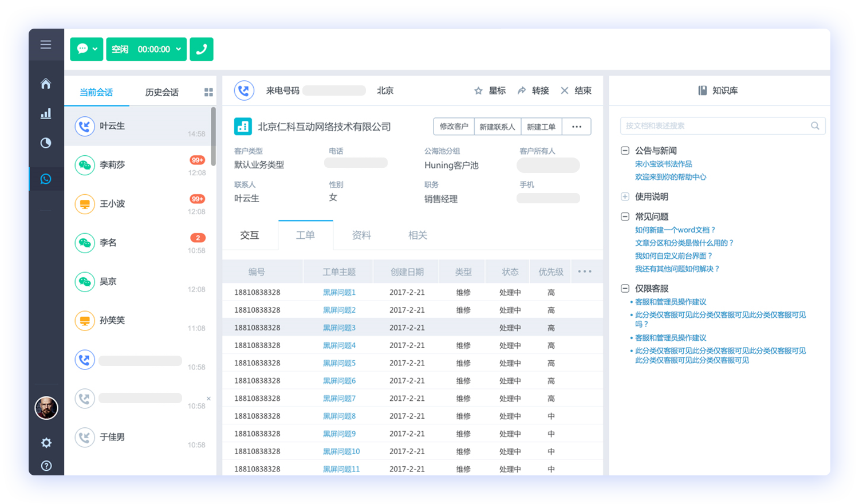The width and height of the screenshot is (859, 504).
Task: Click the 新建联系人 button
Action: (497, 127)
